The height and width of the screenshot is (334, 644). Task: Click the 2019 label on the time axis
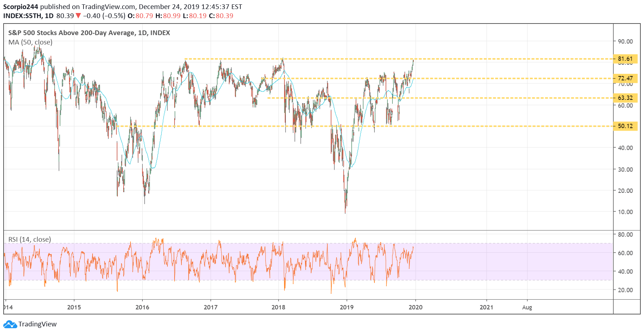tap(347, 307)
